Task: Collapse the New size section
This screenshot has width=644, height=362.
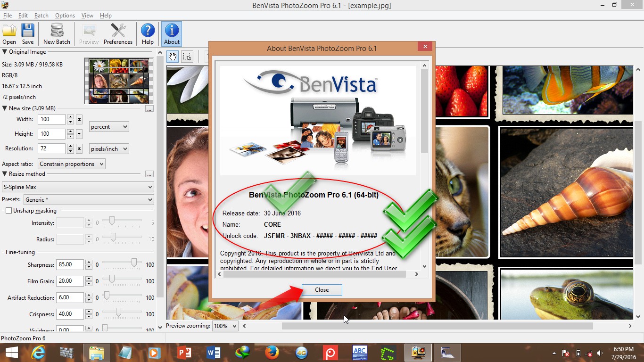Action: (x=5, y=108)
